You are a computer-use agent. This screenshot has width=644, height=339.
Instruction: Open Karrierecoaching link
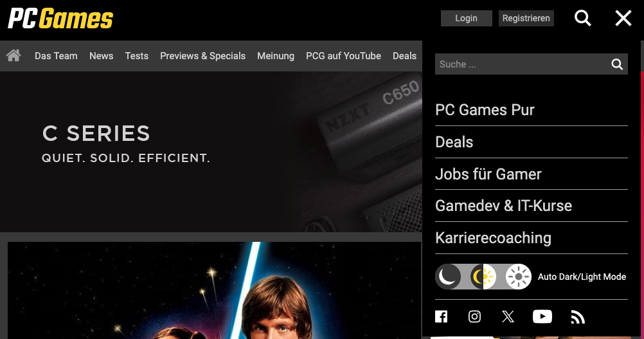point(493,238)
